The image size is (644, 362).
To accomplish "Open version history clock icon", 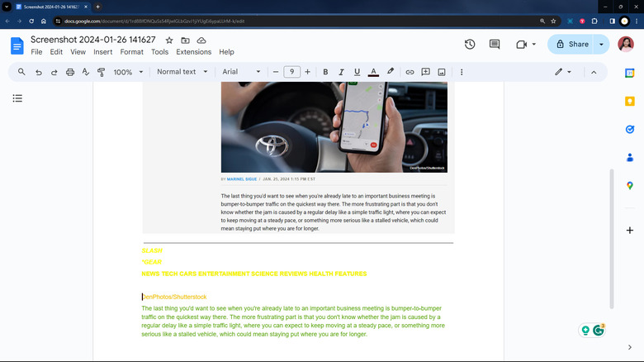I will pyautogui.click(x=469, y=44).
